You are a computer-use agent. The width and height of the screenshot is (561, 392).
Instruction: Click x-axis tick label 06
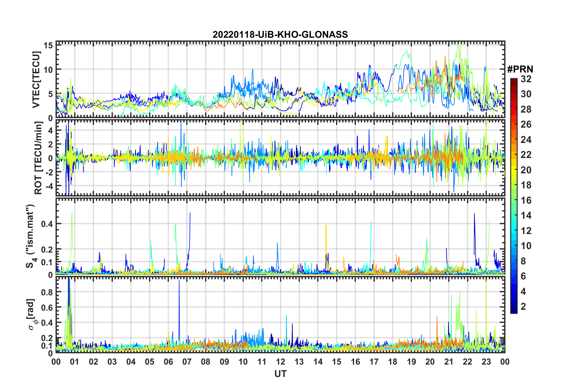pos(168,362)
